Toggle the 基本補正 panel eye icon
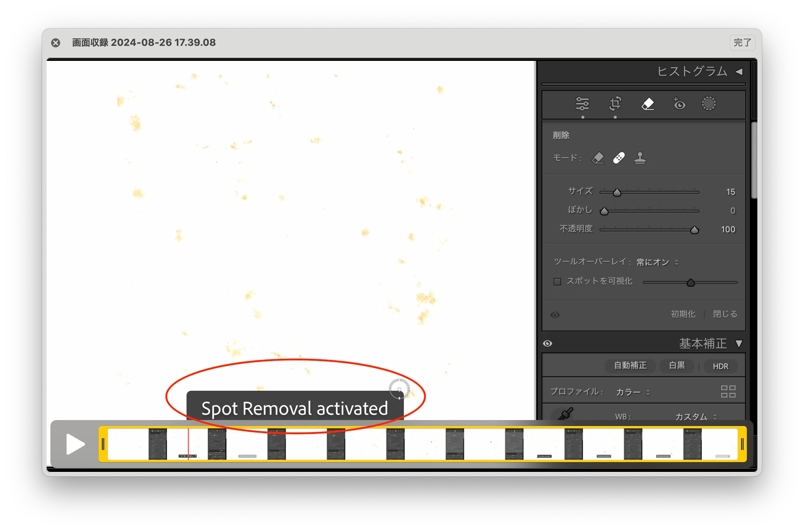The height and width of the screenshot is (532, 804). [548, 343]
